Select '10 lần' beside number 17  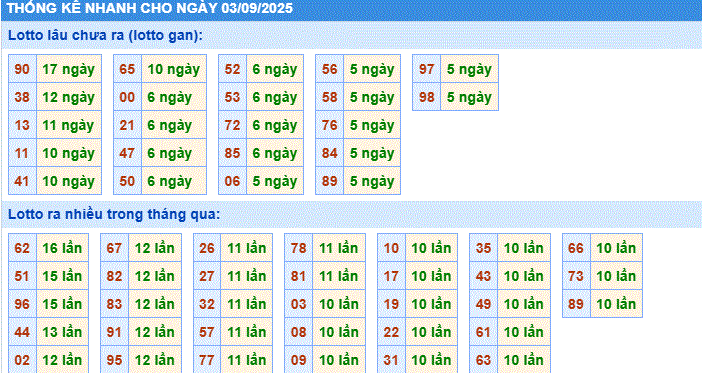pos(431,276)
